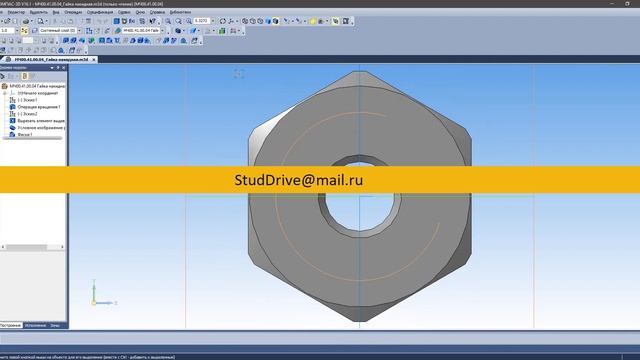Open the model tree panel options arrow

(x=52, y=67)
